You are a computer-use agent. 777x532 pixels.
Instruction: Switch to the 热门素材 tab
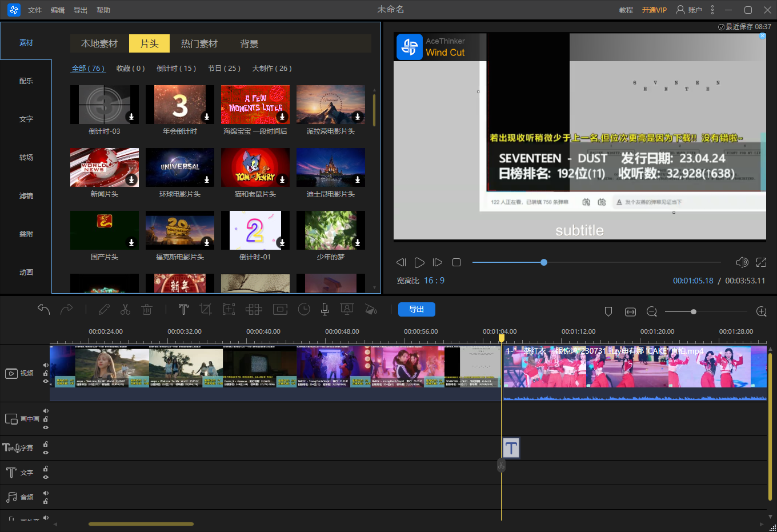(199, 43)
